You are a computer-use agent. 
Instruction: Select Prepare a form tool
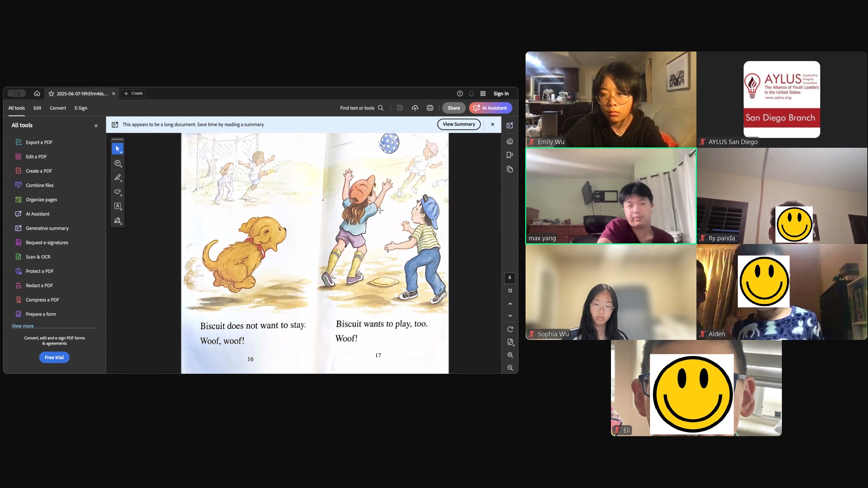click(x=41, y=314)
